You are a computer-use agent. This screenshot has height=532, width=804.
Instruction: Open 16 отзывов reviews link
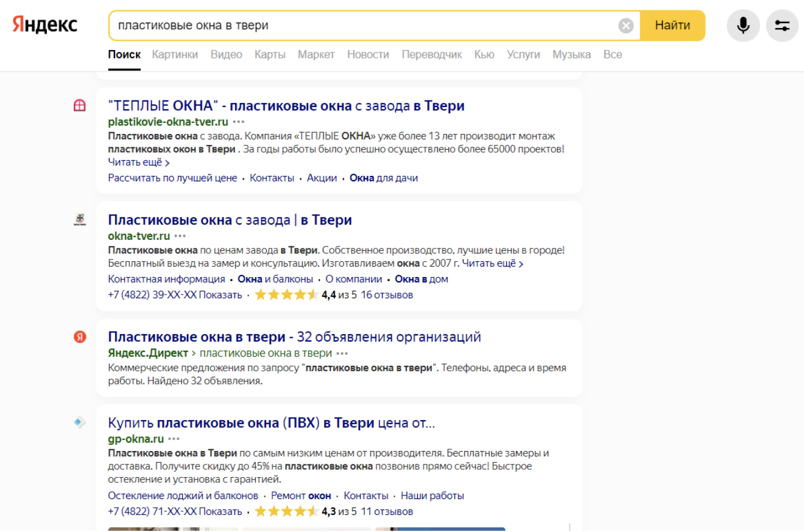[x=387, y=295]
